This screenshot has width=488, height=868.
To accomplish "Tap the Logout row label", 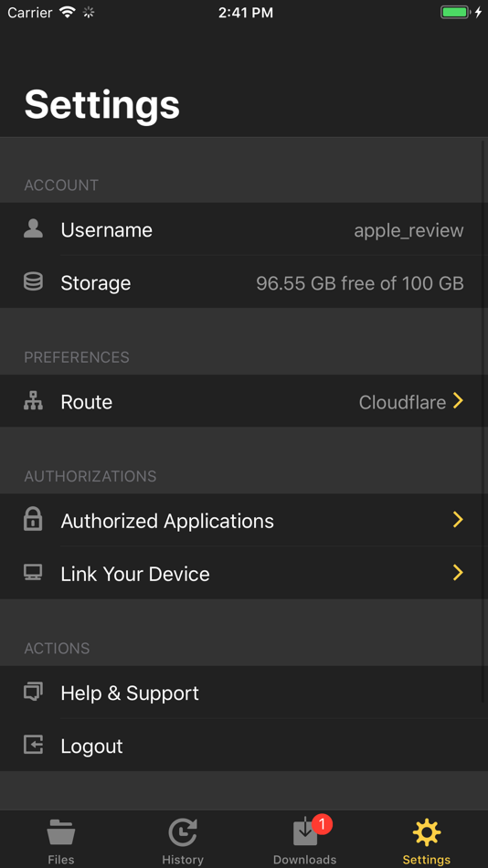I will [x=92, y=746].
